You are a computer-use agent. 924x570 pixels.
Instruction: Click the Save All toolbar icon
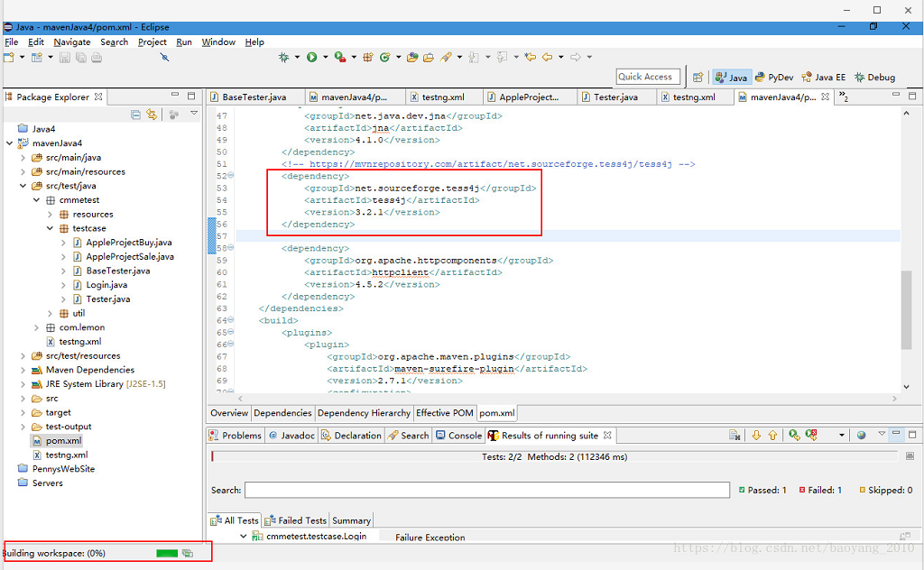click(80, 57)
